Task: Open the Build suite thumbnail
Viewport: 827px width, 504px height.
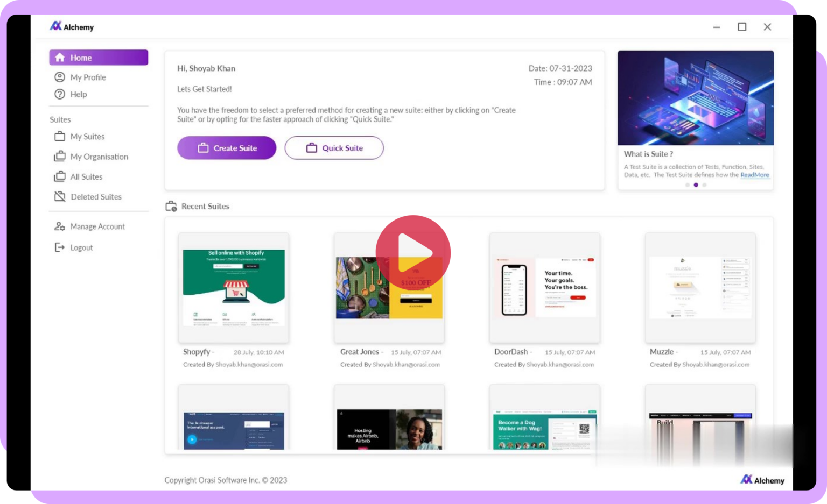Action: click(700, 417)
